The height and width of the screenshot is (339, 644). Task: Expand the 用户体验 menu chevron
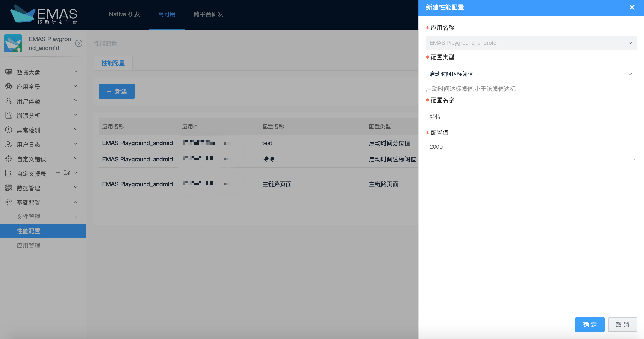(76, 101)
